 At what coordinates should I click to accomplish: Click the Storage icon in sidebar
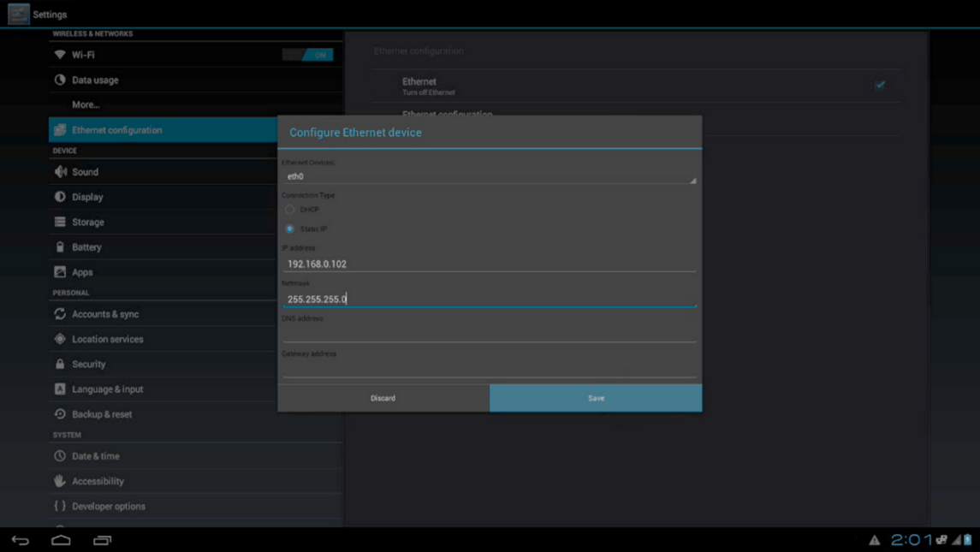pyautogui.click(x=60, y=222)
